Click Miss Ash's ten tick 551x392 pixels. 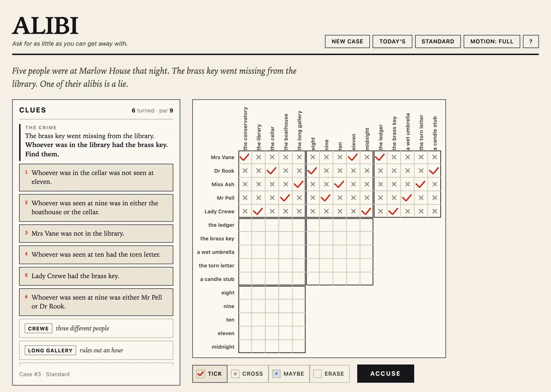click(340, 184)
